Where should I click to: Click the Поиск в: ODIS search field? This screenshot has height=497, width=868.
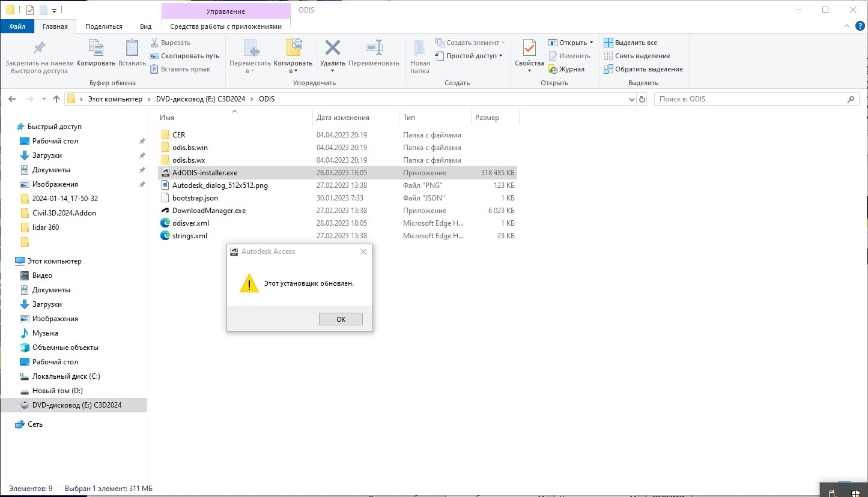pyautogui.click(x=756, y=99)
